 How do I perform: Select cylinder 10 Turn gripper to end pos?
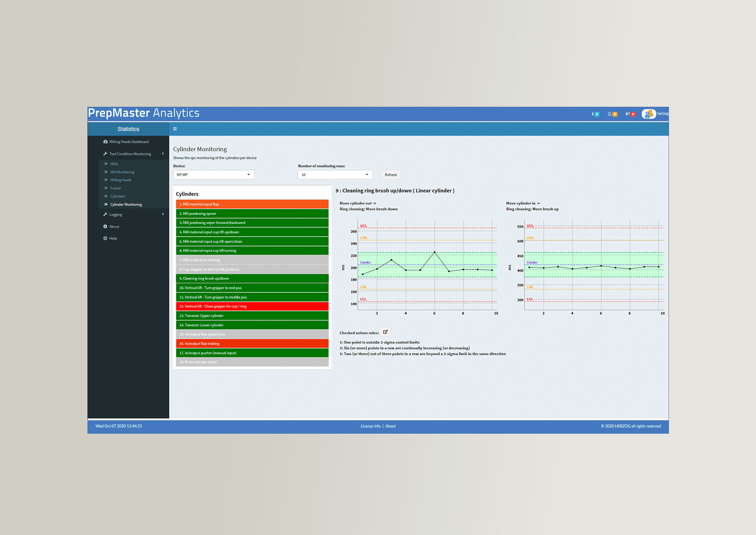tap(252, 288)
